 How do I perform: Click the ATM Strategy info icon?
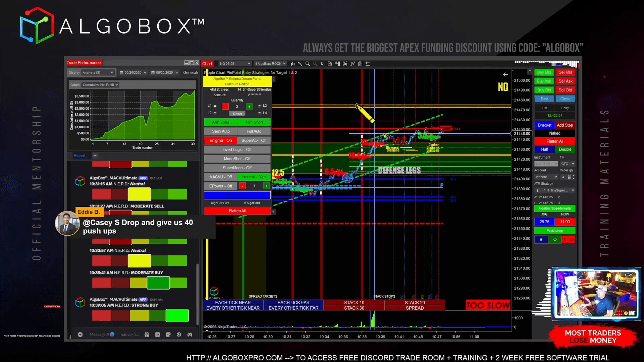[537, 190]
